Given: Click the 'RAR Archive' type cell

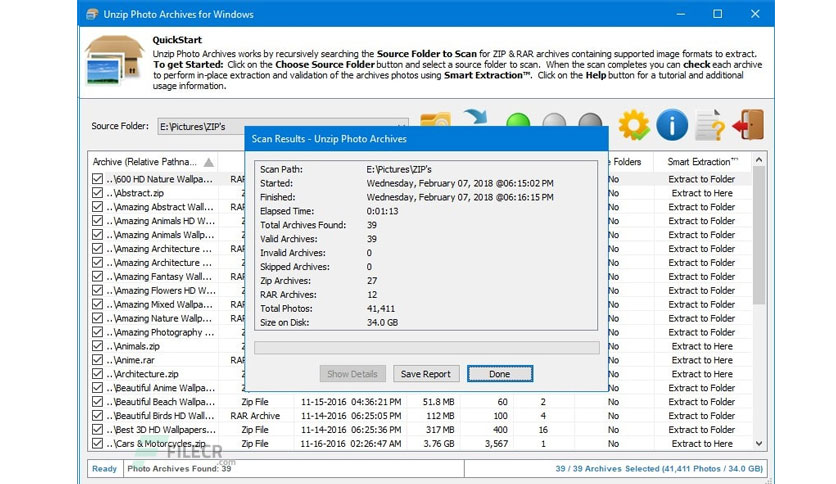Looking at the screenshot, I should (x=255, y=415).
